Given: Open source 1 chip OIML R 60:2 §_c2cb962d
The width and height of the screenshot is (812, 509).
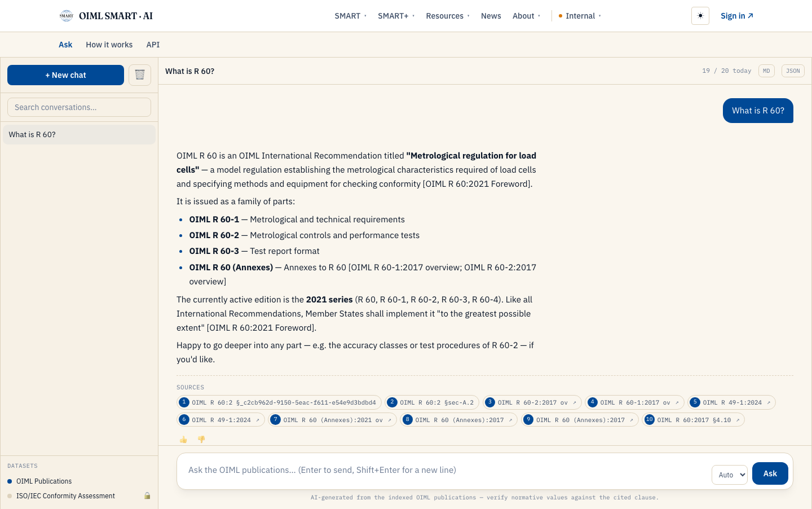Looking at the screenshot, I should coord(279,402).
